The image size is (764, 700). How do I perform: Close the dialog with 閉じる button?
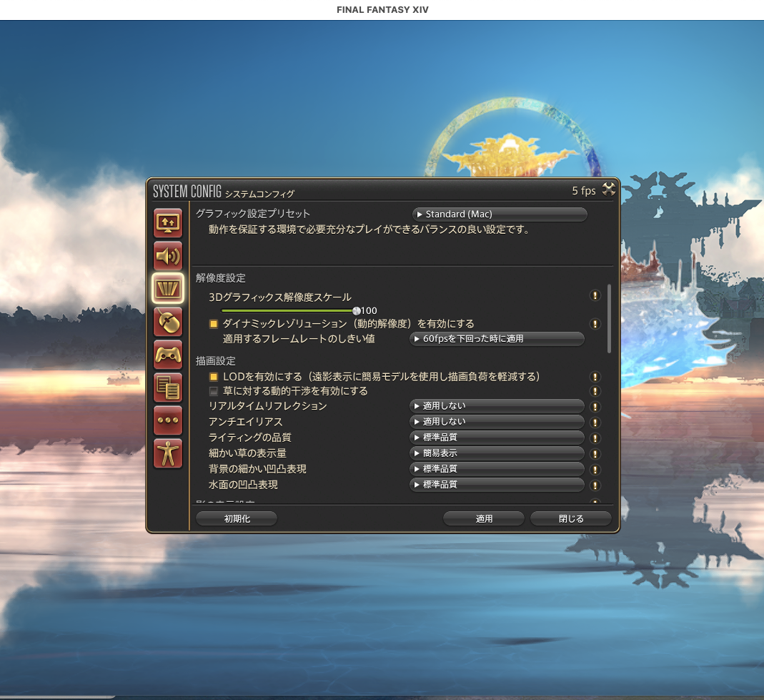(570, 518)
